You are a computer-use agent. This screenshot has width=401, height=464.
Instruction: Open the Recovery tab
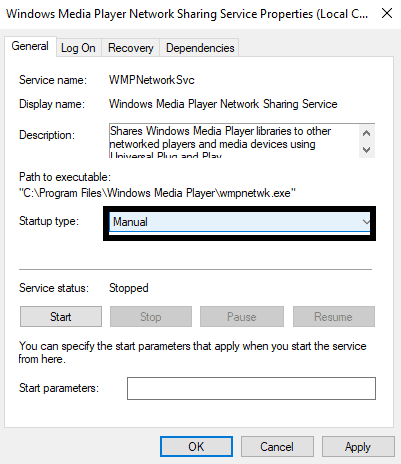click(131, 48)
